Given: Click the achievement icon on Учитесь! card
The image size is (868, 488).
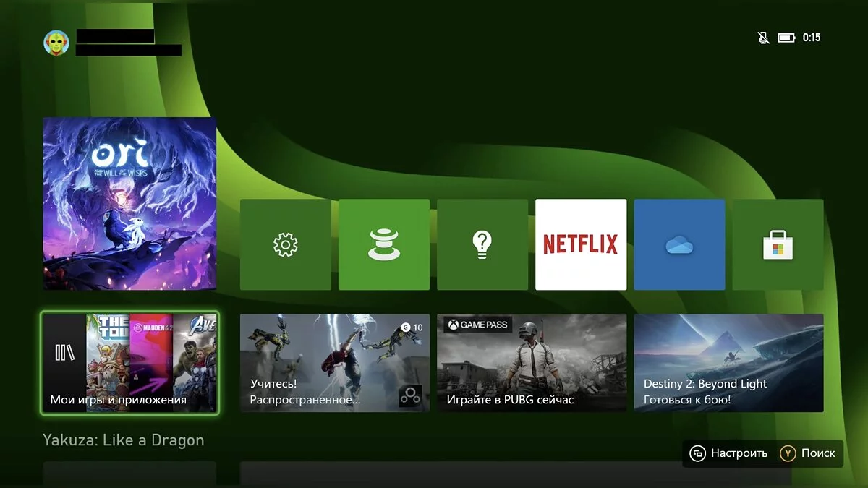Looking at the screenshot, I should tap(411, 396).
